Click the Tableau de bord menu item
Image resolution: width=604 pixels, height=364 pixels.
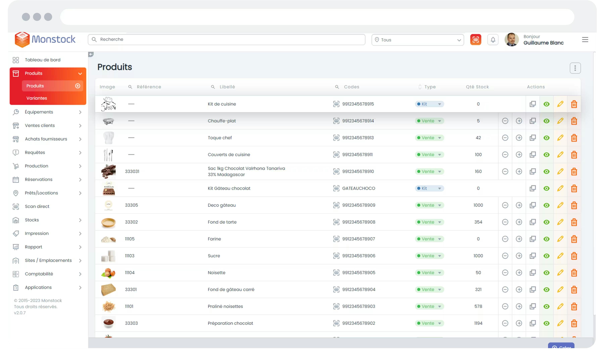click(x=42, y=60)
